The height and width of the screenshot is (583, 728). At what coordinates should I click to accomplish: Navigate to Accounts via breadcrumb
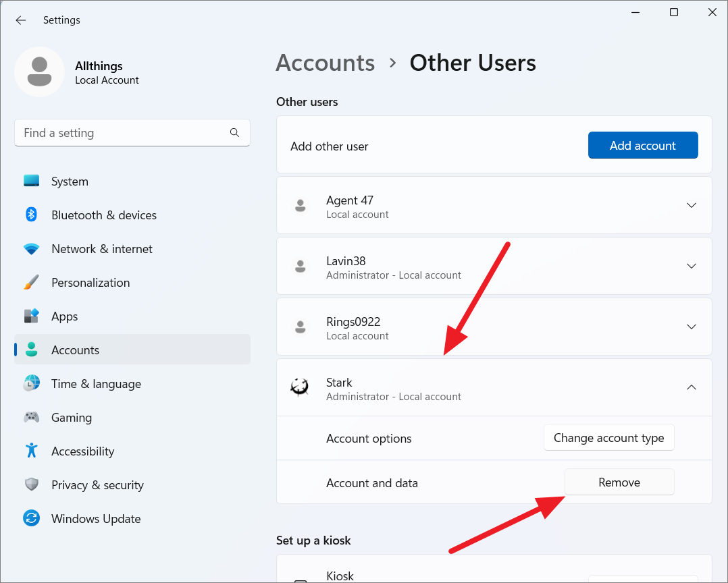click(x=325, y=63)
